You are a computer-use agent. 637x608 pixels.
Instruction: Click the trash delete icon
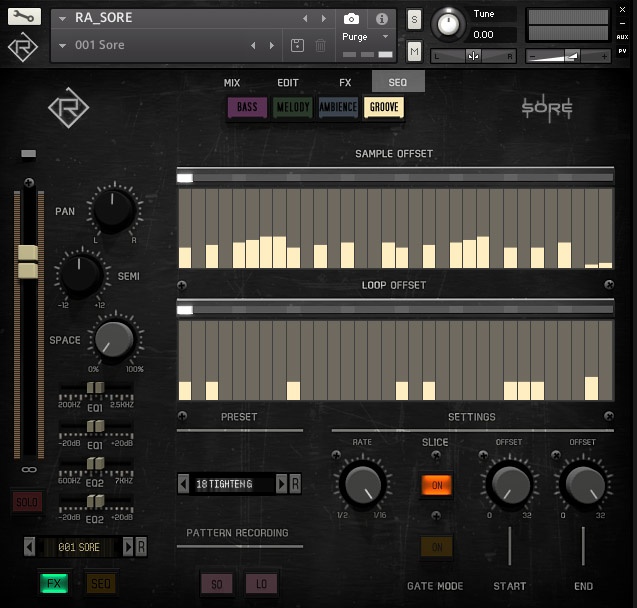click(x=320, y=46)
